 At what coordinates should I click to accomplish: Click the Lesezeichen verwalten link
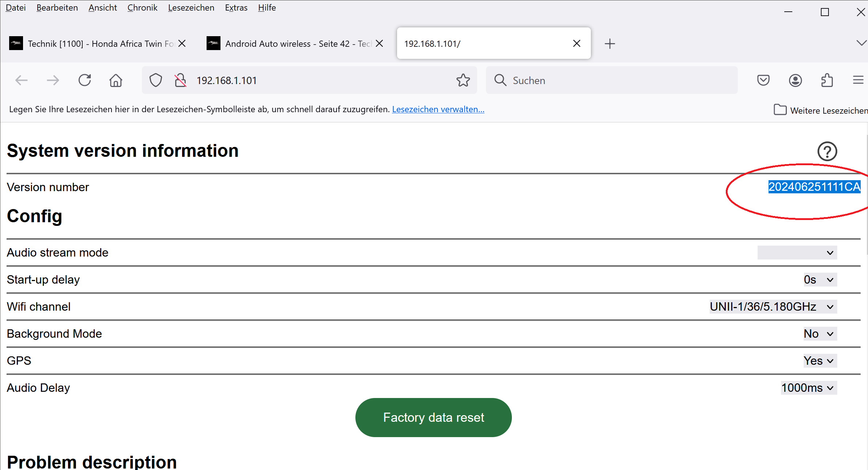(x=438, y=109)
